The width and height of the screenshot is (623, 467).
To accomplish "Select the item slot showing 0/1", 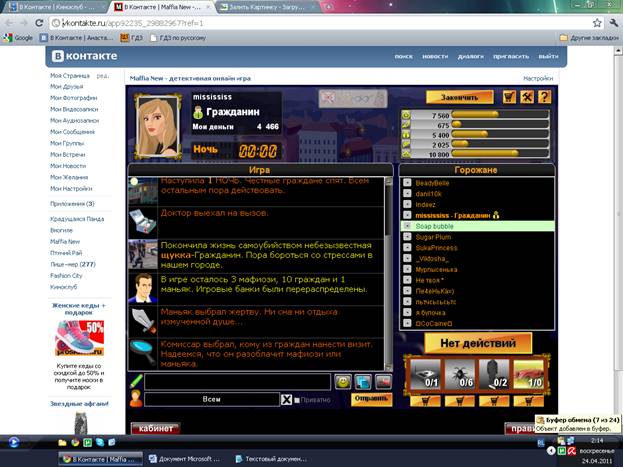I will pyautogui.click(x=426, y=374).
